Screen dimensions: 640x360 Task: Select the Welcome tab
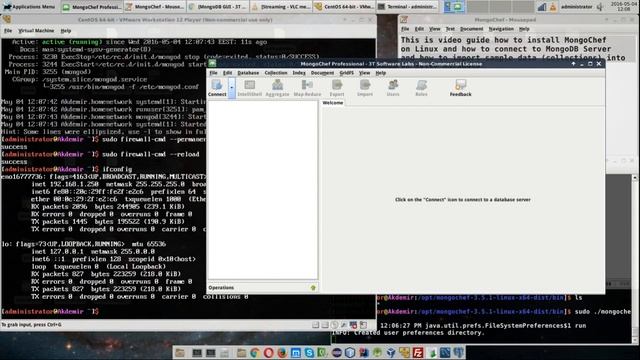333,103
